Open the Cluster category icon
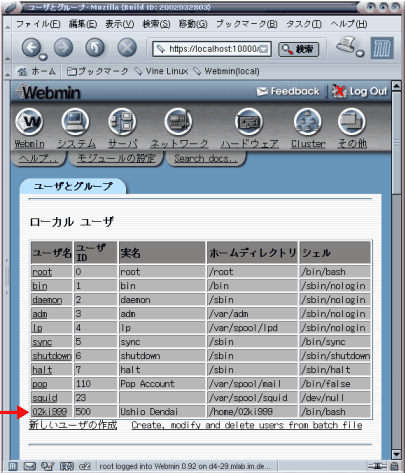 click(308, 122)
